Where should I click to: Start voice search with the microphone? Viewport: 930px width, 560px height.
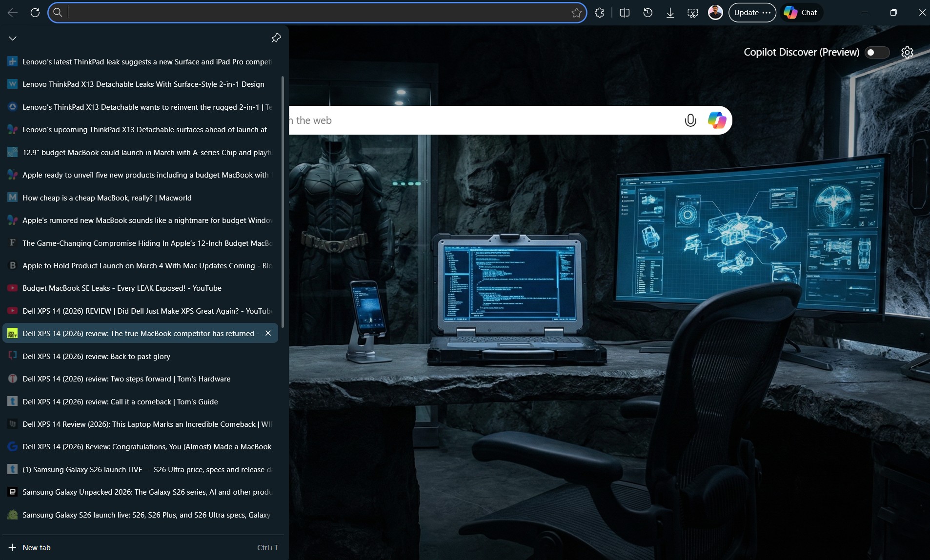(x=690, y=120)
